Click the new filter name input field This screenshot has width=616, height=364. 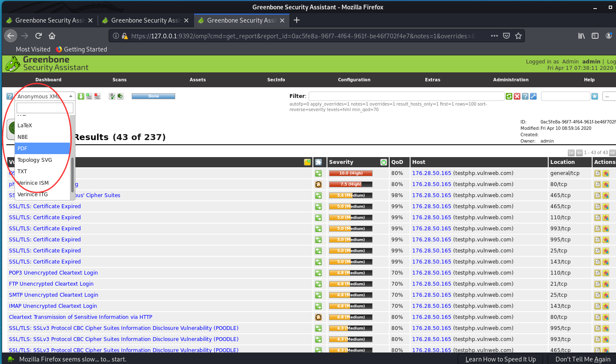click(x=565, y=96)
